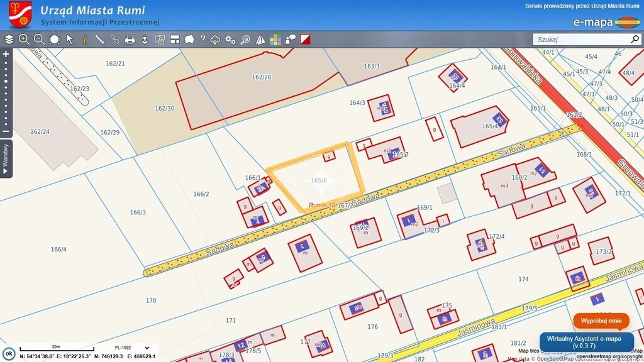Open the help question mark

[x=203, y=40]
